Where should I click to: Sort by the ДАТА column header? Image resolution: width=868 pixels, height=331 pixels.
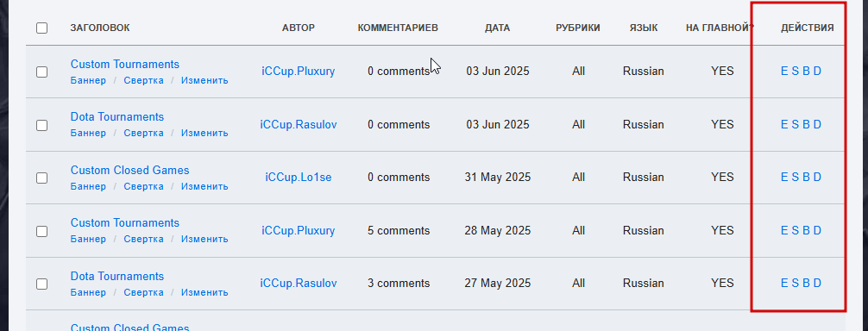point(497,28)
